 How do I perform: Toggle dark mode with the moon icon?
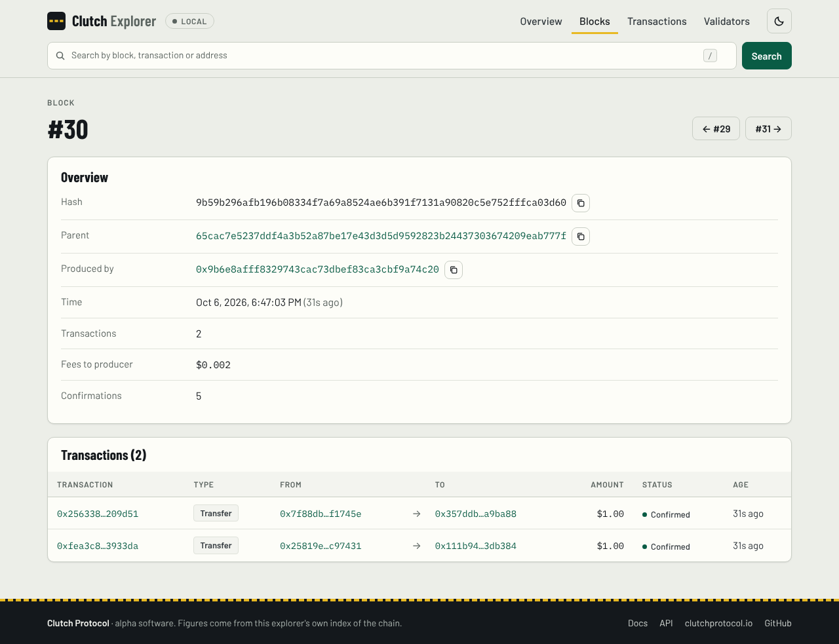[x=779, y=21]
